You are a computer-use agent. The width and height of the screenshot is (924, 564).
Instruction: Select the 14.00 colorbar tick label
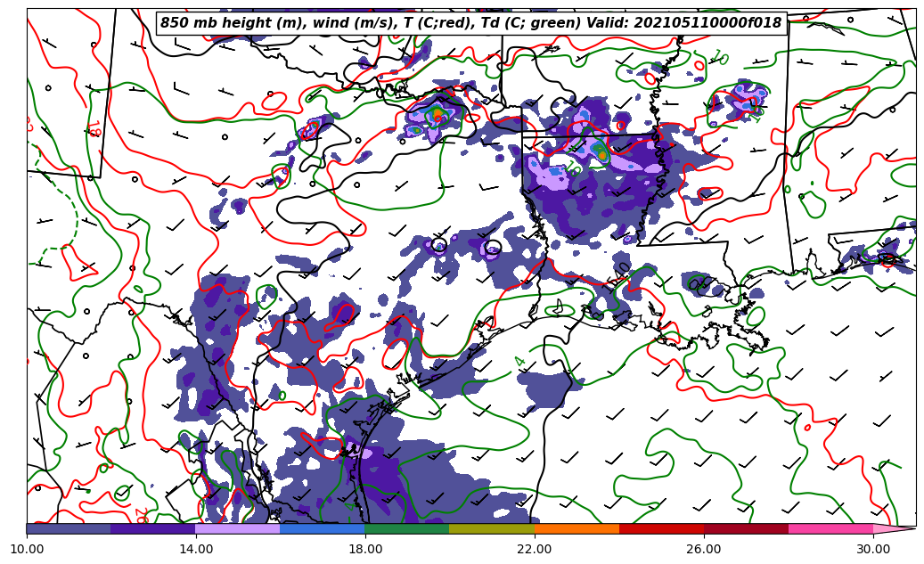[x=196, y=549]
